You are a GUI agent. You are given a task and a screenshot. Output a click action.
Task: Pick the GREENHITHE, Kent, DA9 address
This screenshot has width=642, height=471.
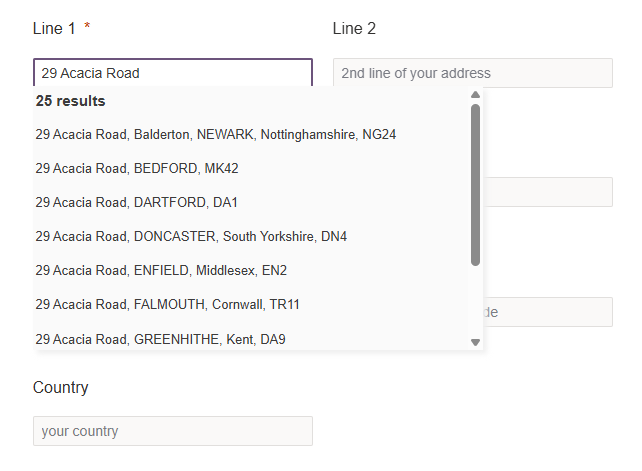point(160,339)
